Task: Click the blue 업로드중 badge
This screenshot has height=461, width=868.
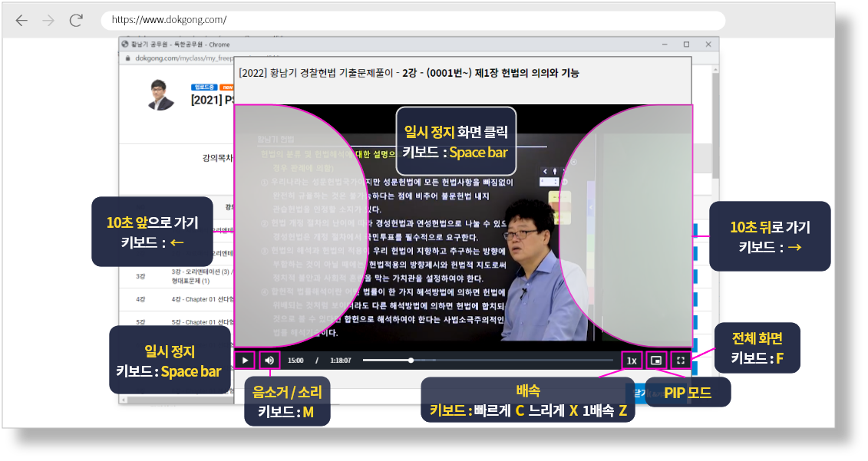Action: click(x=203, y=87)
